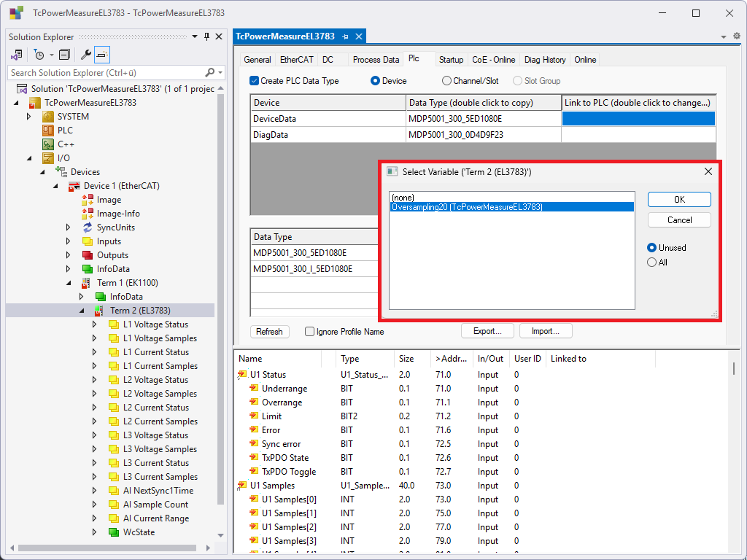This screenshot has height=560, width=747.
Task: Select the All radio button in dialog
Action: click(651, 262)
